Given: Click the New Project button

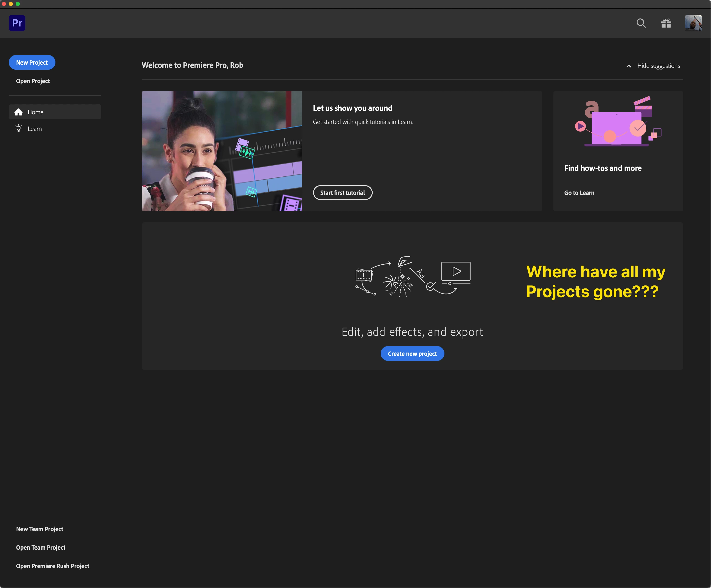Looking at the screenshot, I should 32,63.
